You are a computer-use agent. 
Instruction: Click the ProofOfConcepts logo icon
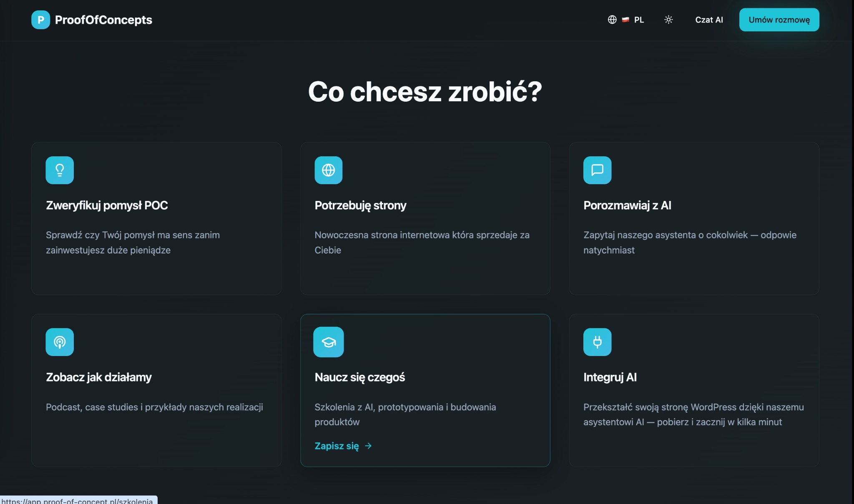tap(40, 20)
